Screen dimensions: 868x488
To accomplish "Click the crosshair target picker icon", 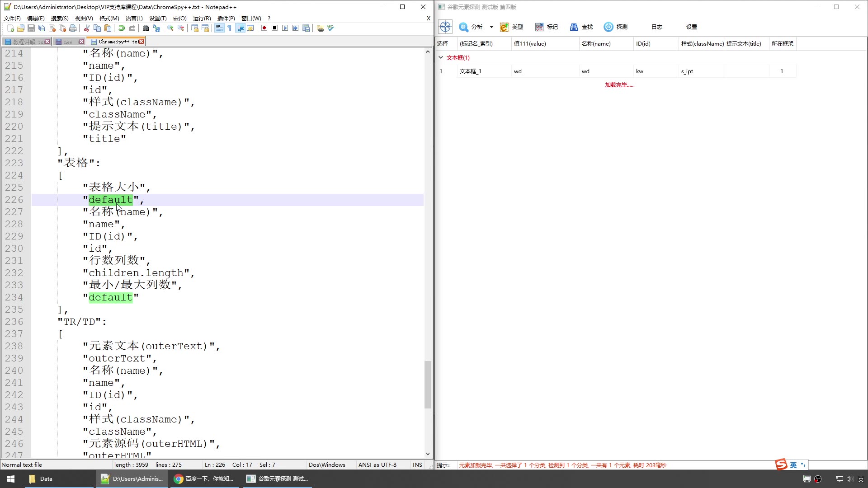I will click(445, 27).
